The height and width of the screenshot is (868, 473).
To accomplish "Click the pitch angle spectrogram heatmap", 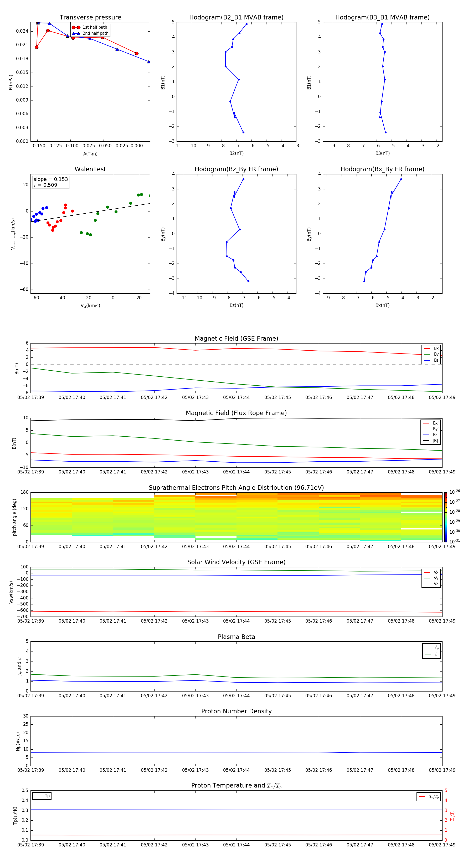I will coord(236,517).
